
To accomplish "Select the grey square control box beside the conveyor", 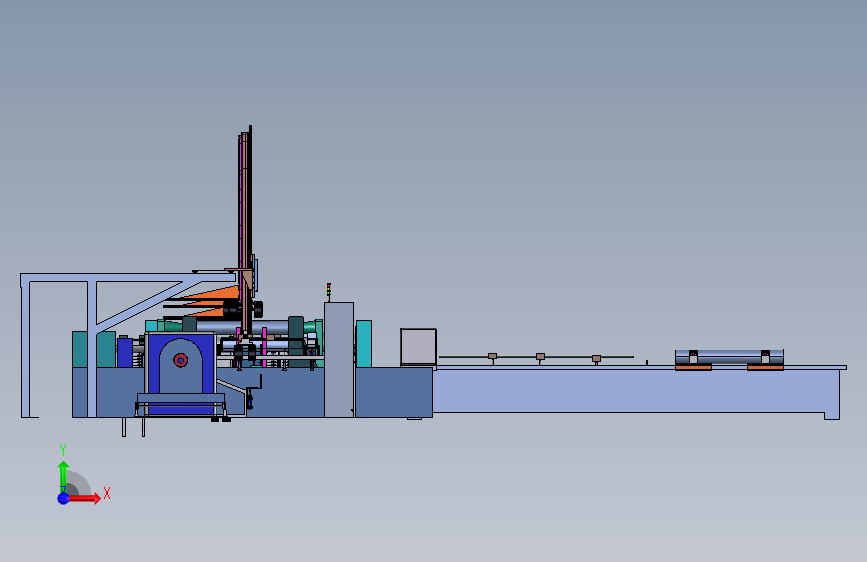I will coord(419,347).
